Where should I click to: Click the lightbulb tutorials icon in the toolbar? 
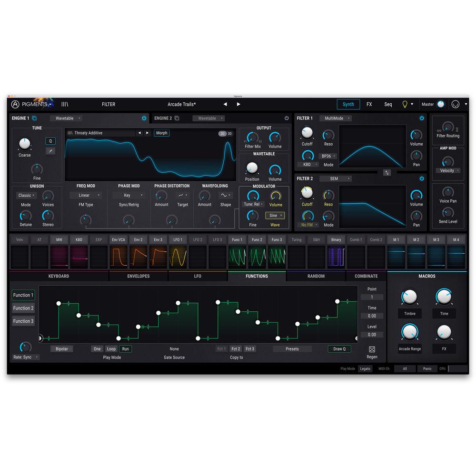pos(404,104)
